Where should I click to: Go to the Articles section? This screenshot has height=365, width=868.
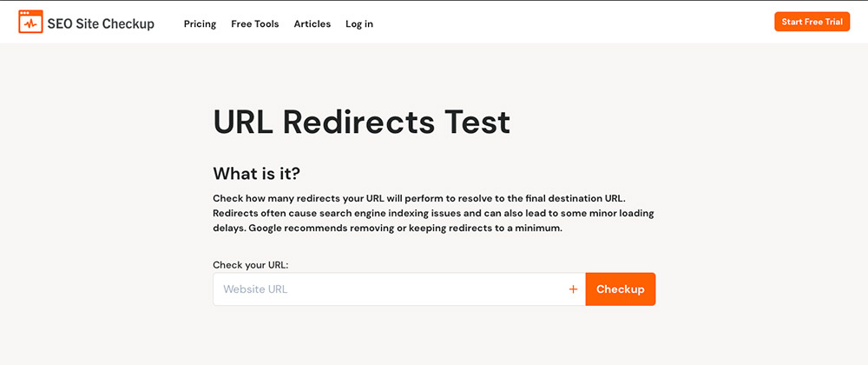[312, 23]
